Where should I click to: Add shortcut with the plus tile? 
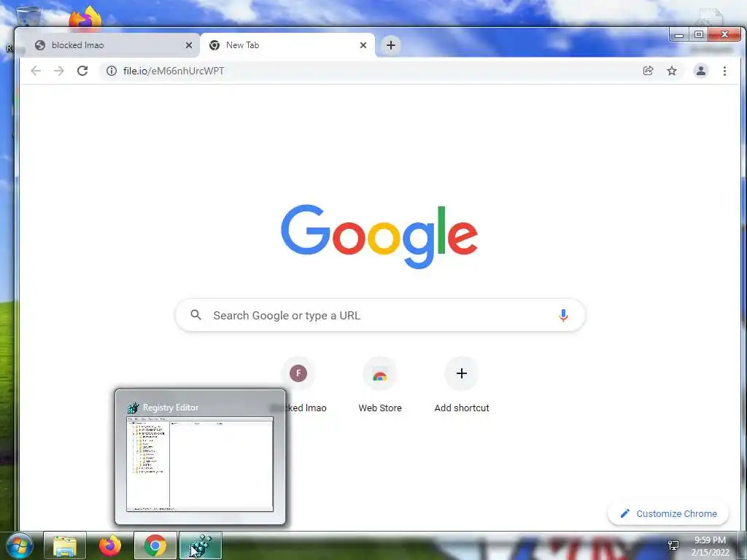[462, 385]
